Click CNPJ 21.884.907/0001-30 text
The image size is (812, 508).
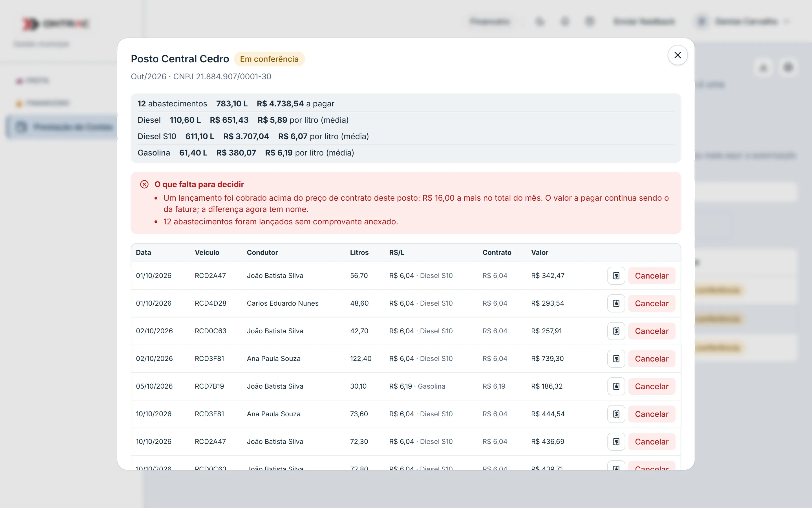(x=222, y=76)
